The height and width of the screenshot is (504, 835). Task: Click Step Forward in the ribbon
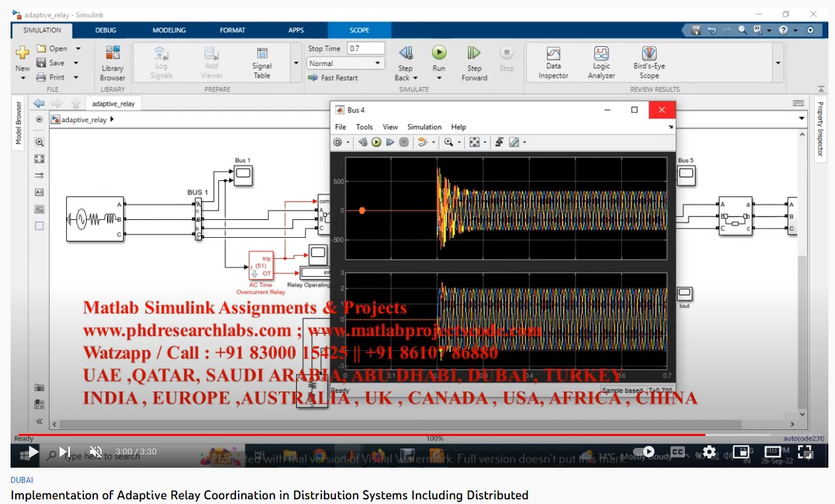tap(474, 61)
